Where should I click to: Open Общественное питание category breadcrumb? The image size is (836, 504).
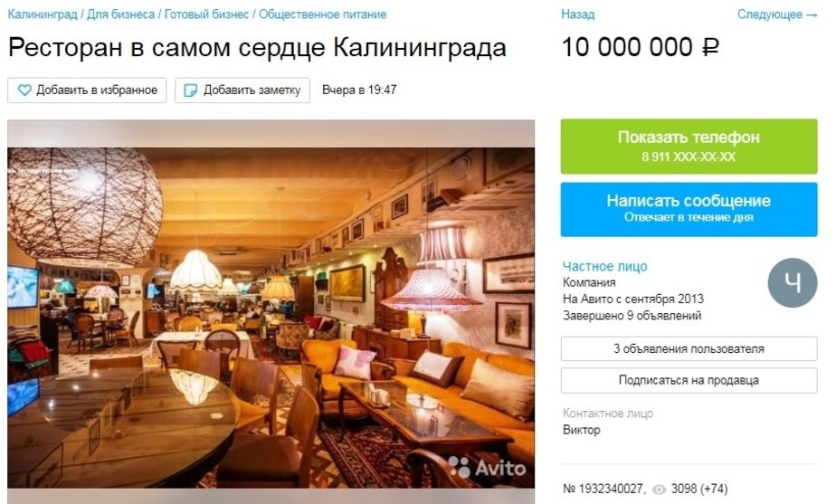click(x=323, y=14)
